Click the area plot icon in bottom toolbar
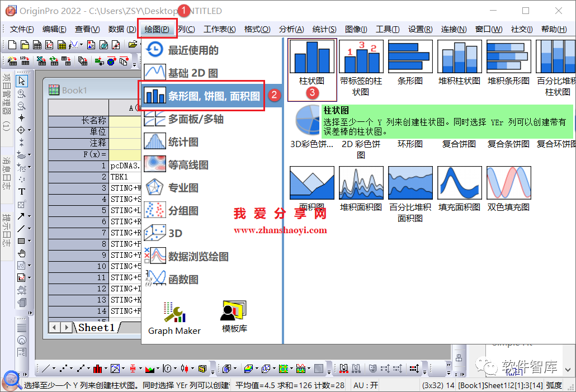This screenshot has width=576, height=392. [149, 369]
